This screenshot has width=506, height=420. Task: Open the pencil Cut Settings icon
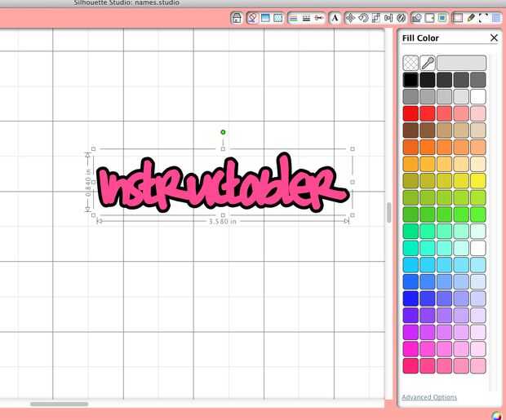click(x=471, y=18)
